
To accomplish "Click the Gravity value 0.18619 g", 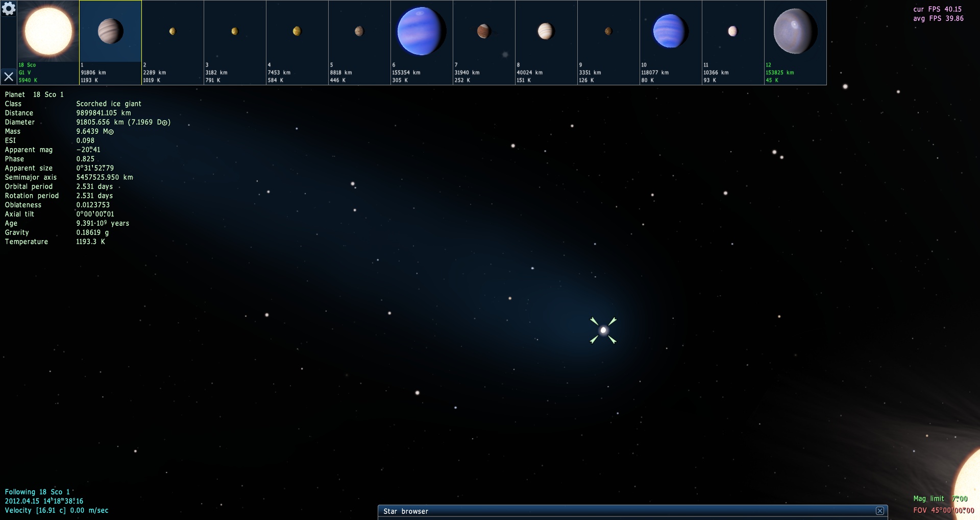I will coord(92,232).
